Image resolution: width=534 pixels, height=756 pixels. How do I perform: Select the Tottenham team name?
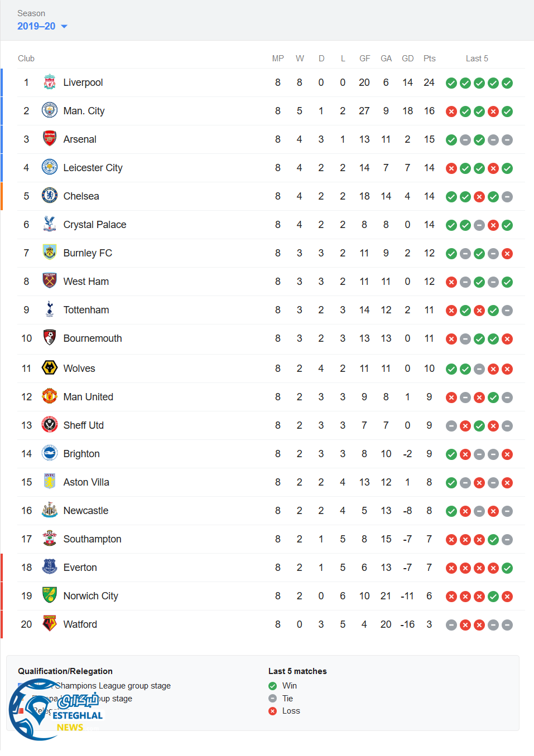pos(86,310)
